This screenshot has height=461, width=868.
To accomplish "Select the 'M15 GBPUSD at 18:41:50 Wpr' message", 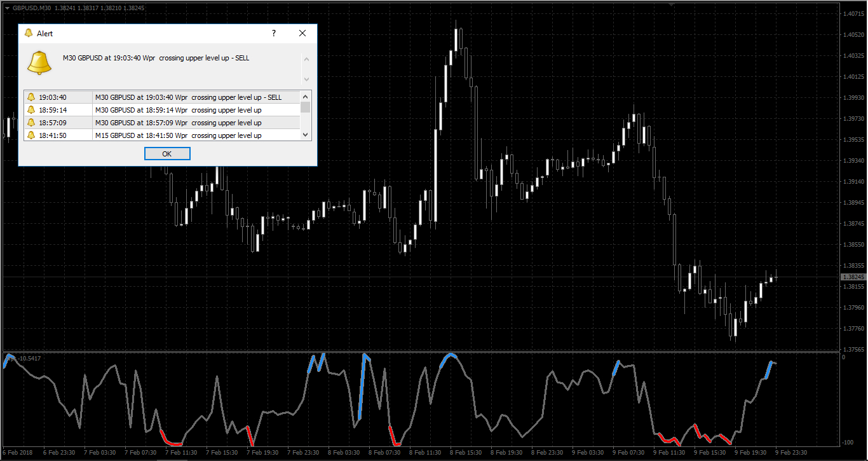I will [x=178, y=135].
